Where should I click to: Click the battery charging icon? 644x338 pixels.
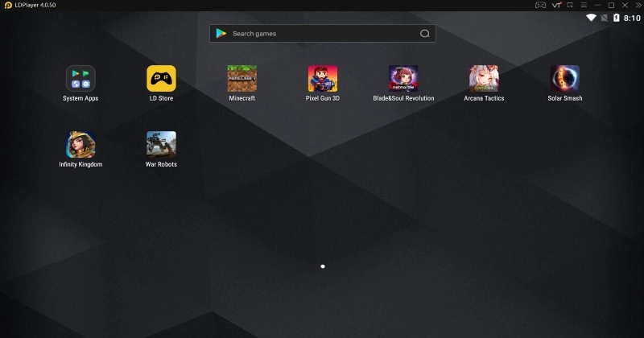[616, 18]
